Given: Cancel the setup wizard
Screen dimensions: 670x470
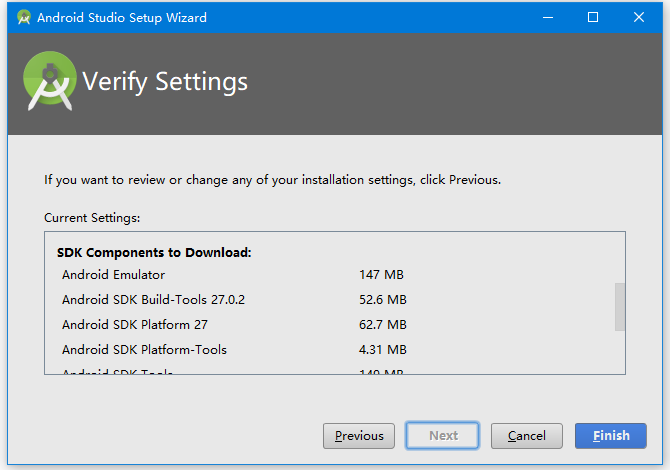Looking at the screenshot, I should pos(527,436).
